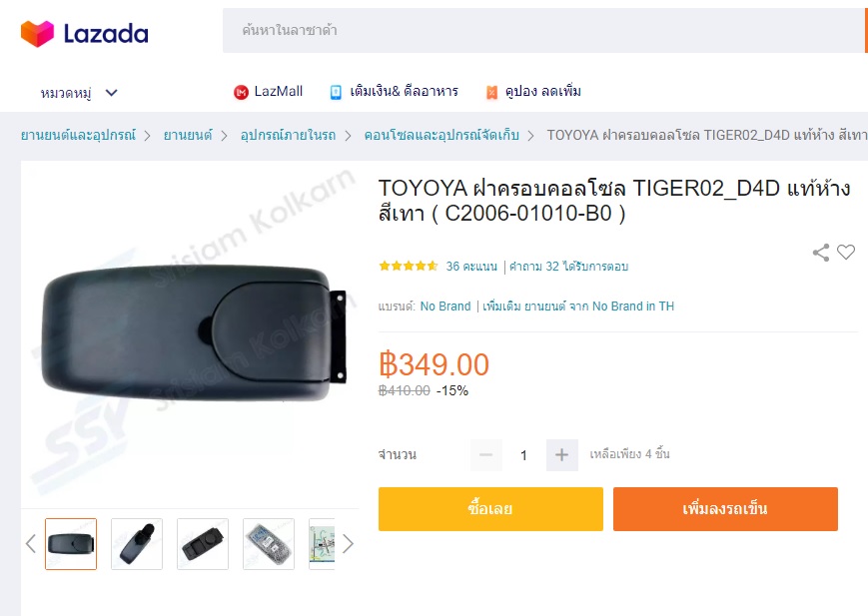
Task: Go to คอนโซลและอุปกรณ์จัดเก็บ breadcrumb
Action: click(441, 135)
